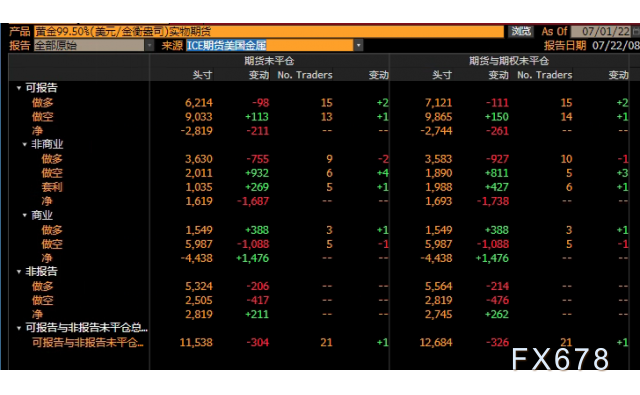This screenshot has height=395, width=640.
Task: Click the value 1,619
Action: pyautogui.click(x=199, y=201)
